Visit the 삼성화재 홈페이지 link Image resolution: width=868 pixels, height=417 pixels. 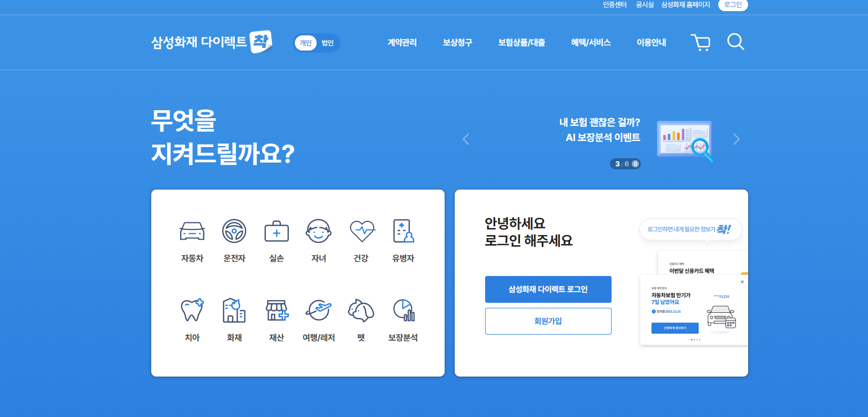(685, 5)
